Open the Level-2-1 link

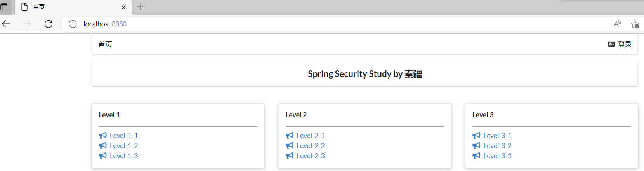(x=311, y=136)
